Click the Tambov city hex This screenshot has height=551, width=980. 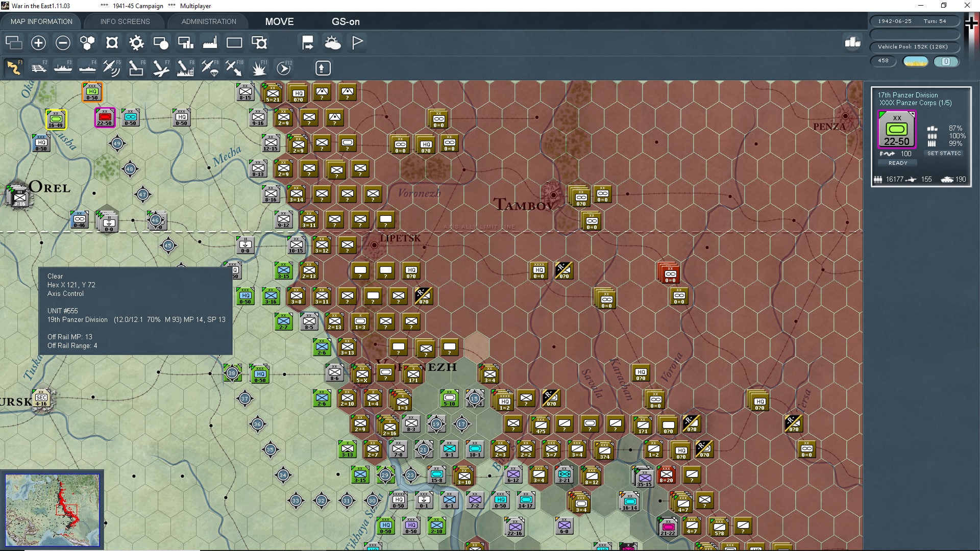[x=553, y=194]
